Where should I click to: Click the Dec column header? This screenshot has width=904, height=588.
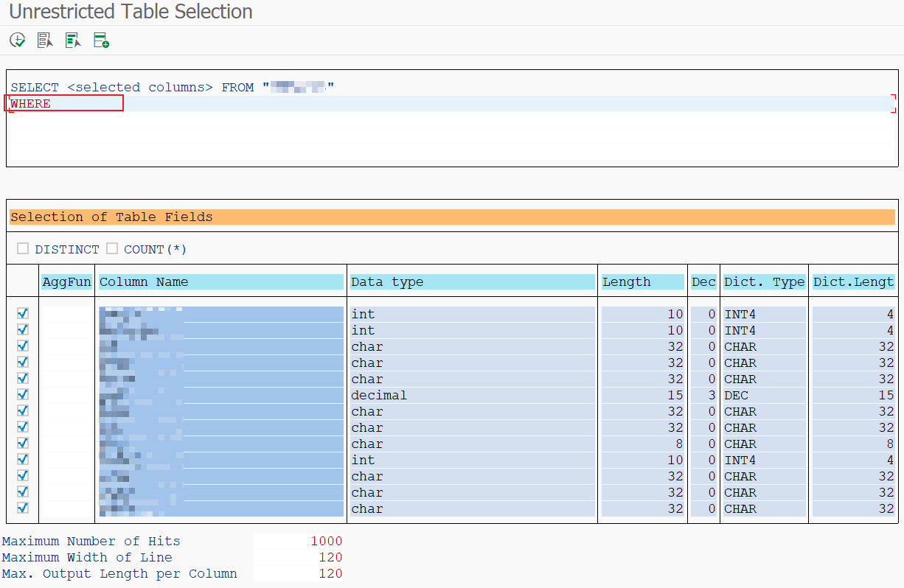(x=703, y=282)
